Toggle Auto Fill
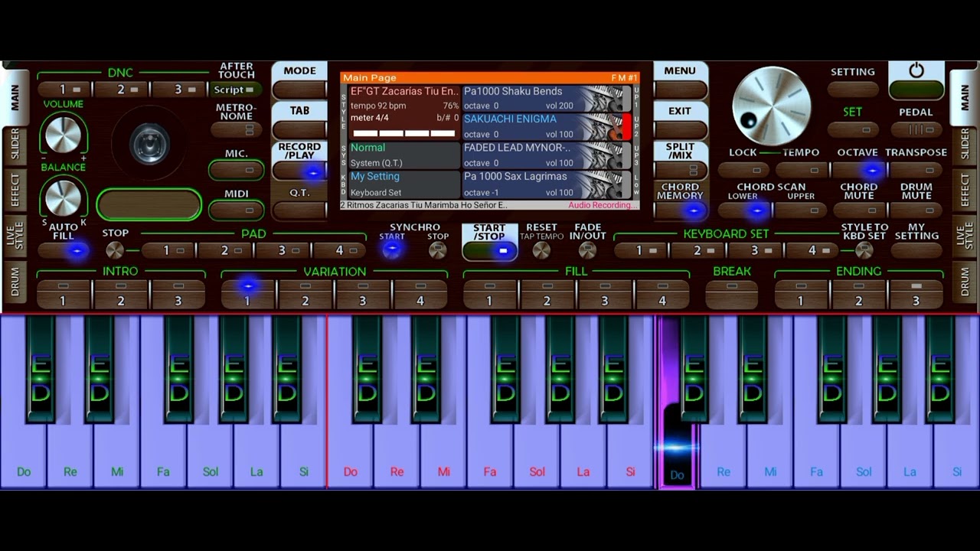This screenshot has height=551, width=980. click(64, 250)
